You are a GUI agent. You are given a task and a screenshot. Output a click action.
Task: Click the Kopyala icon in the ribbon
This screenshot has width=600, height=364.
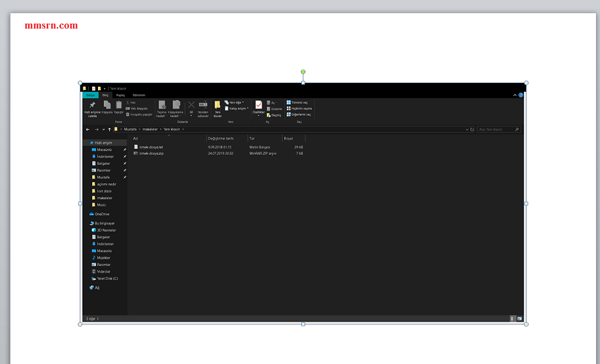tap(107, 105)
